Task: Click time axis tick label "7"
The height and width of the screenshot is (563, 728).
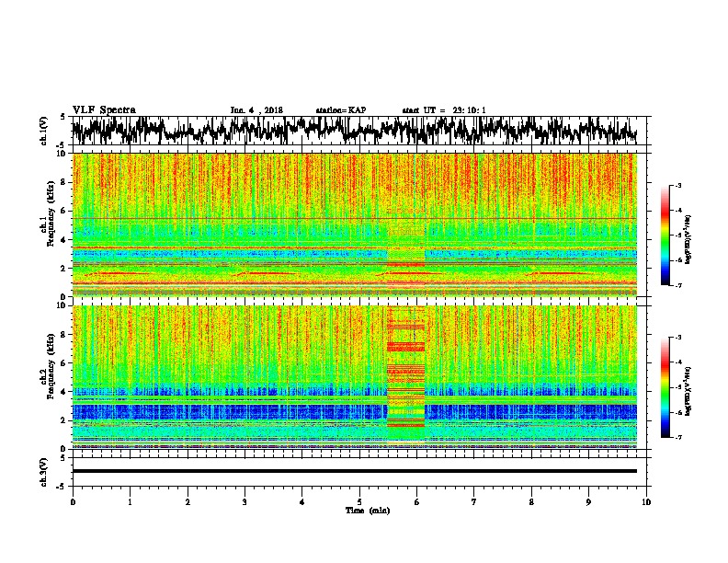Action: click(x=474, y=502)
